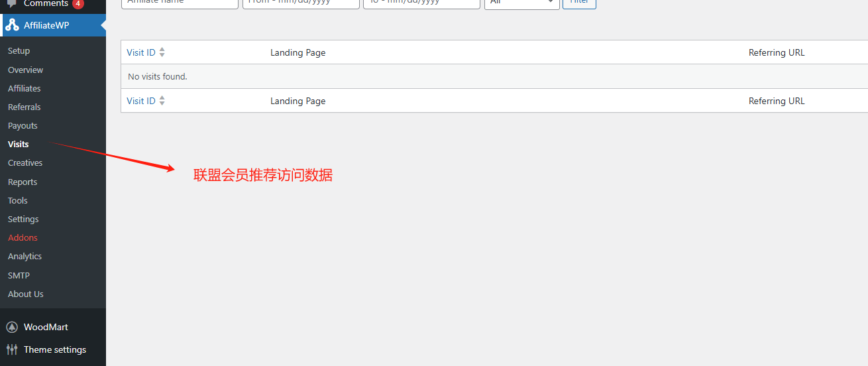The image size is (868, 366).
Task: Open the Tools submenu item
Action: coord(18,200)
